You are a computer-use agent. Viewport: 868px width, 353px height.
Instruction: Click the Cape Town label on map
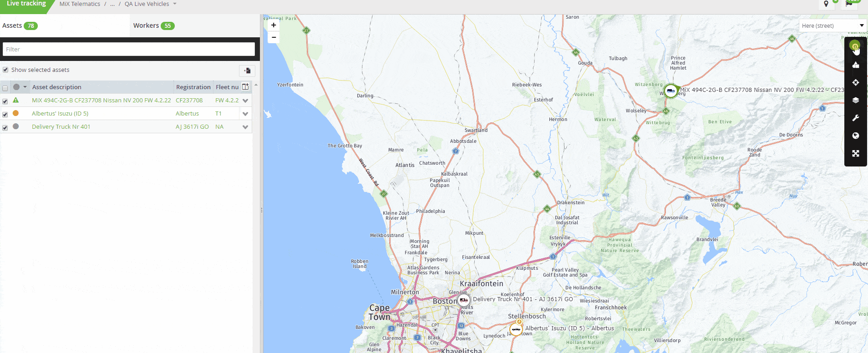(x=379, y=312)
